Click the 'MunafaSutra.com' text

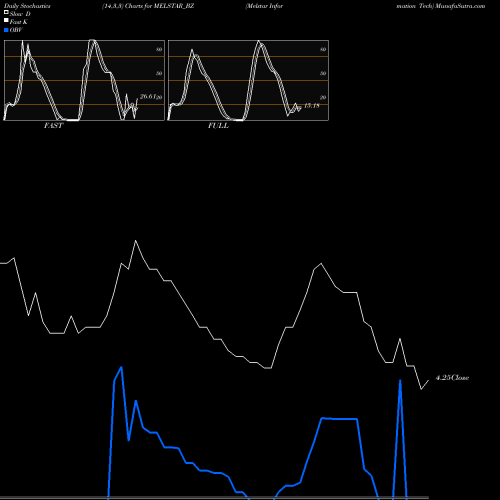460,6
